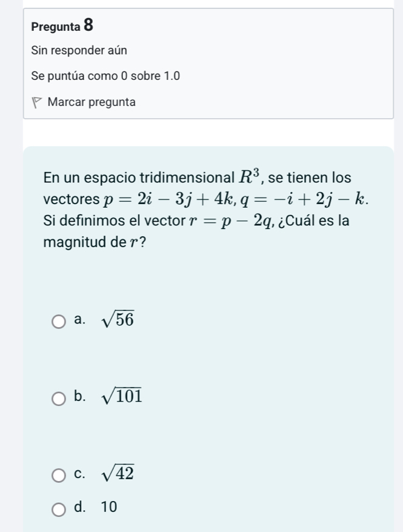This screenshot has height=532, width=403.
Task: Select radio button for option c
Action: pos(58,476)
